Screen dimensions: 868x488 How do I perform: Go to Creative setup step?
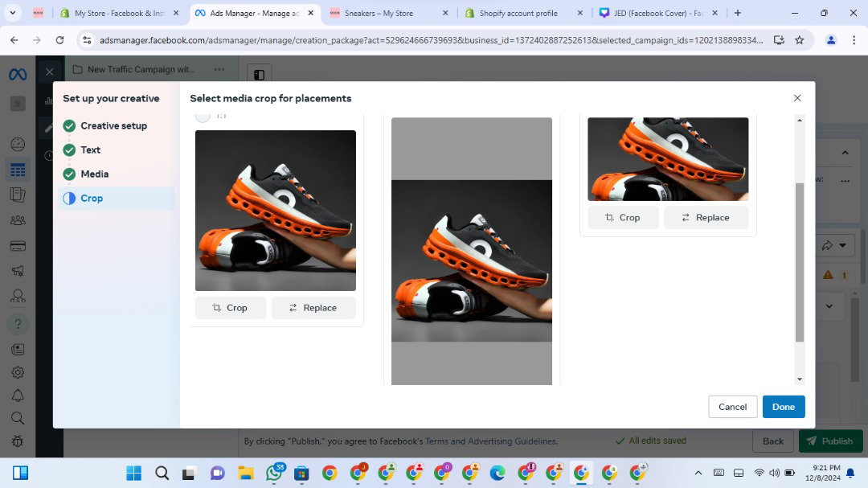pyautogui.click(x=113, y=125)
